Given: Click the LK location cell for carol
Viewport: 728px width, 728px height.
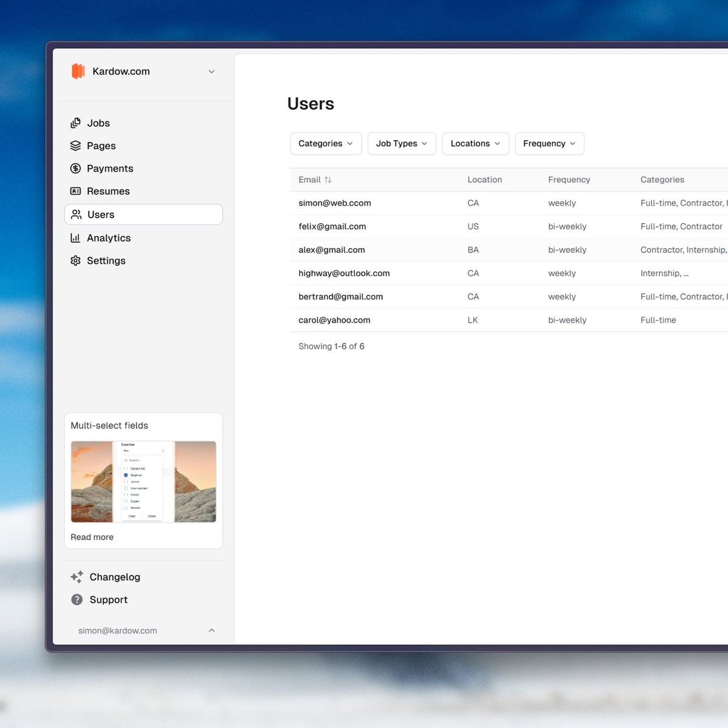Looking at the screenshot, I should 473,320.
